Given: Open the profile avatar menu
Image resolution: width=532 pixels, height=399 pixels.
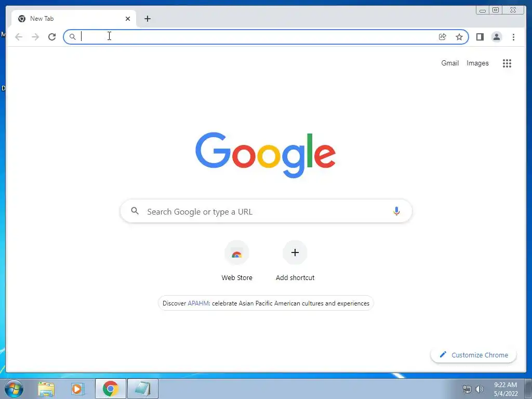Looking at the screenshot, I should [x=496, y=37].
